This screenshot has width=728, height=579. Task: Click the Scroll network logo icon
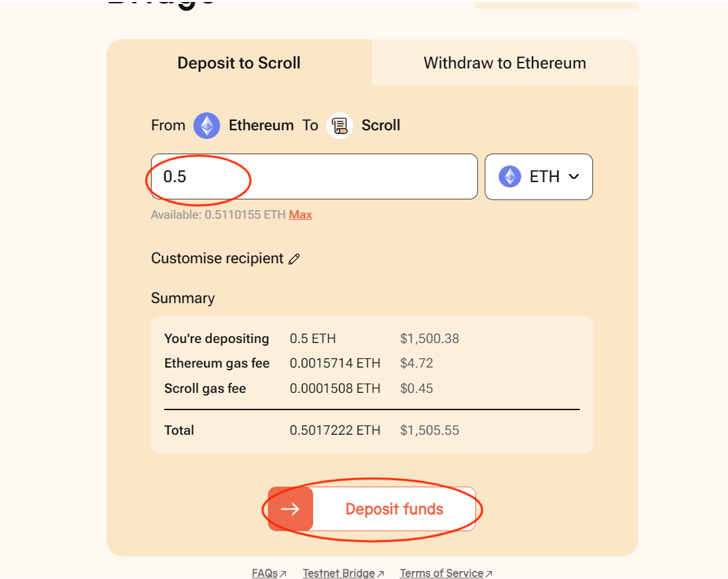point(340,126)
